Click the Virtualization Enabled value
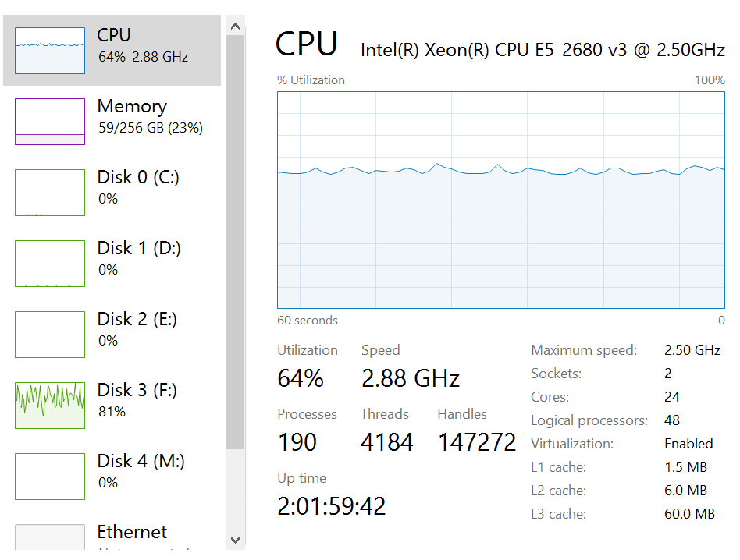The image size is (740, 560). click(688, 444)
